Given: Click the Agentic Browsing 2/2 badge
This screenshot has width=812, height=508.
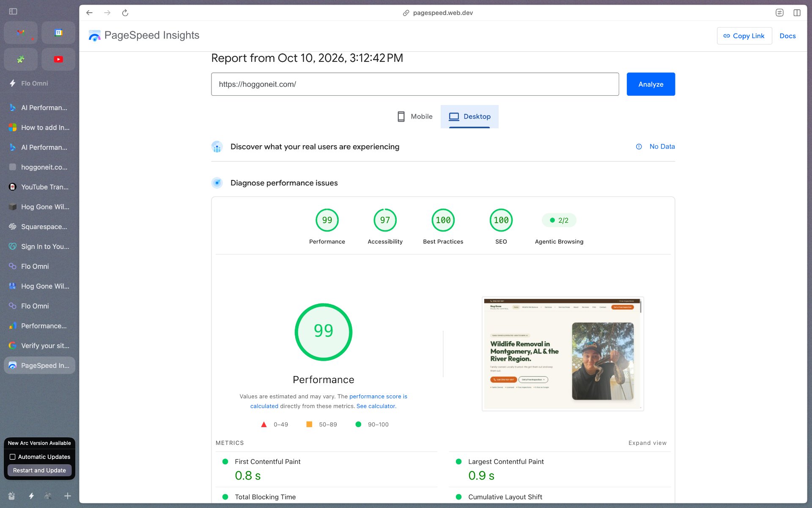Looking at the screenshot, I should (x=559, y=220).
